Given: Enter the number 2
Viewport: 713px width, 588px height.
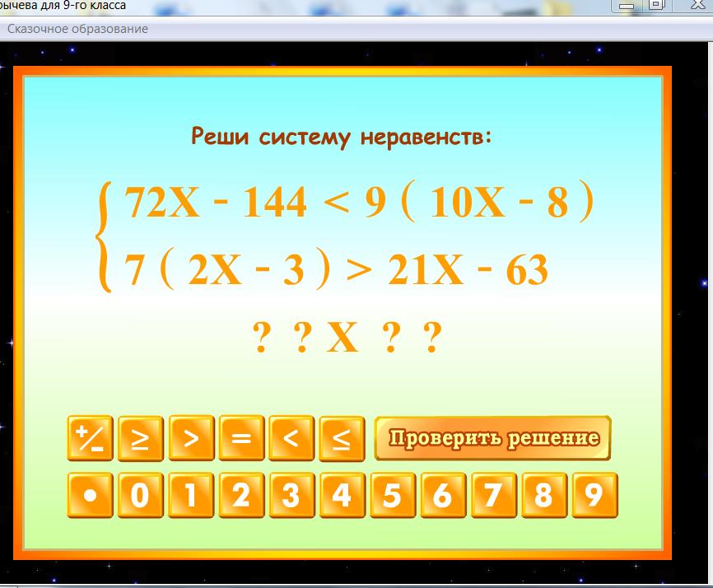Looking at the screenshot, I should click(x=241, y=495).
